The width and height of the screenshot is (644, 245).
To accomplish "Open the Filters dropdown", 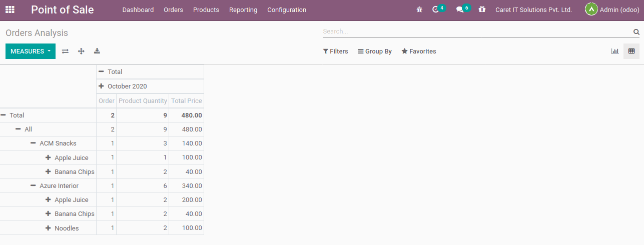I will 336,51.
